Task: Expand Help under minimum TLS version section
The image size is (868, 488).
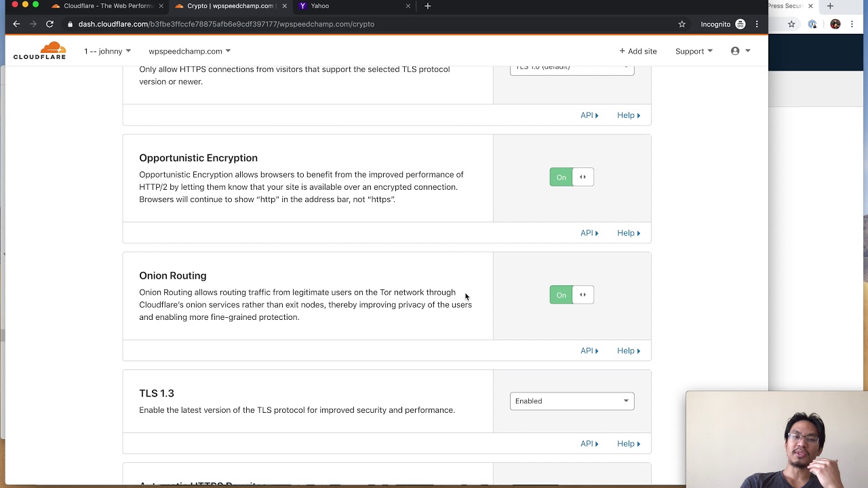Action: [629, 115]
